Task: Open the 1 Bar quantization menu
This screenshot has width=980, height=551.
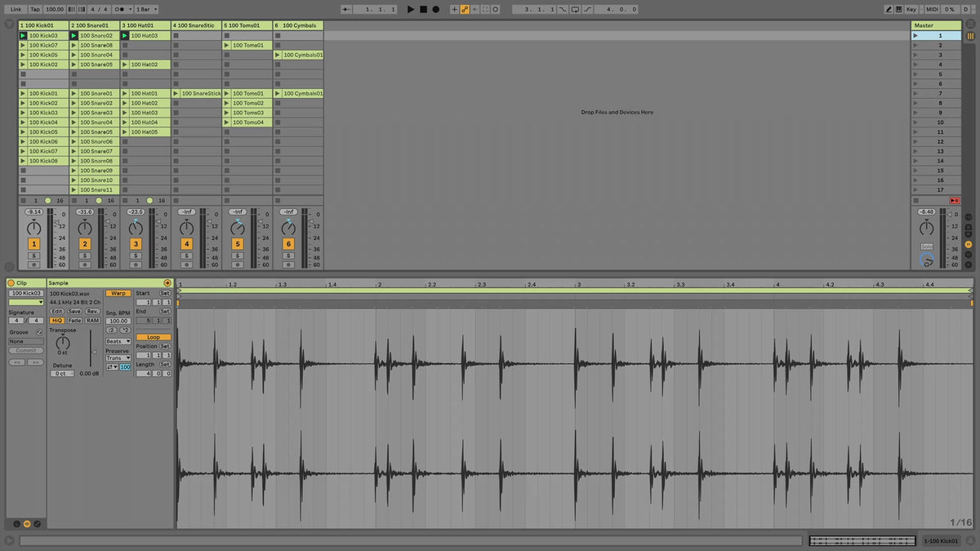Action: tap(145, 9)
